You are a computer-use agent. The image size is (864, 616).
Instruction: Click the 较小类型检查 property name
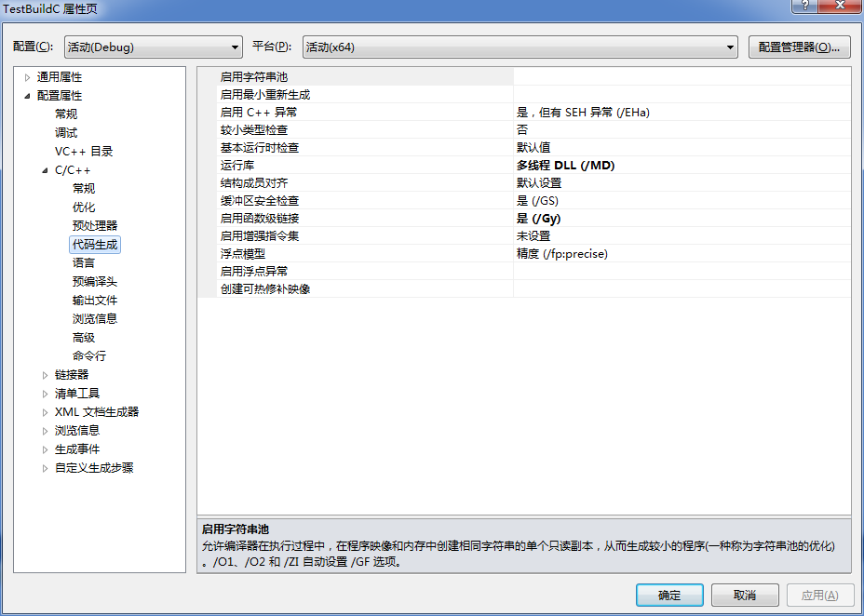click(x=254, y=130)
